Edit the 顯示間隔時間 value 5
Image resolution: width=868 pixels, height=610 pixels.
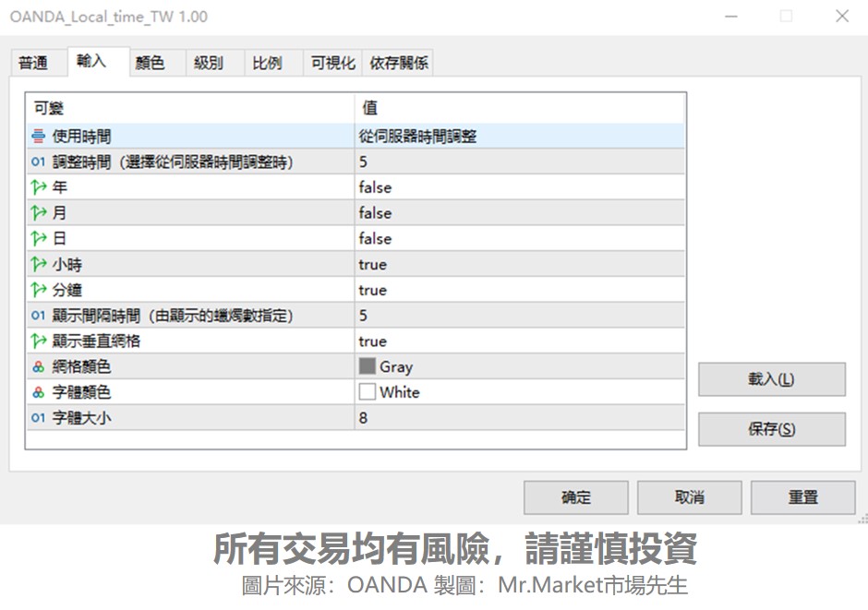click(519, 316)
